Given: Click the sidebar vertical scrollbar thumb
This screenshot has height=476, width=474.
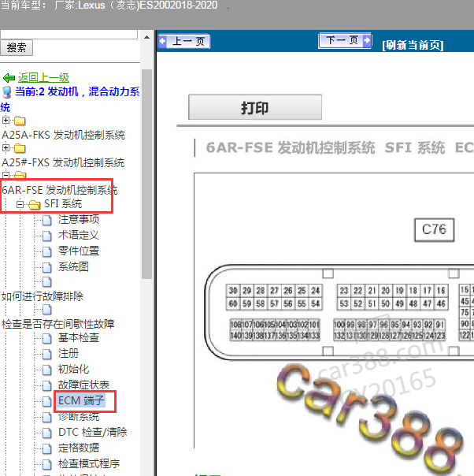Looking at the screenshot, I should [x=146, y=174].
